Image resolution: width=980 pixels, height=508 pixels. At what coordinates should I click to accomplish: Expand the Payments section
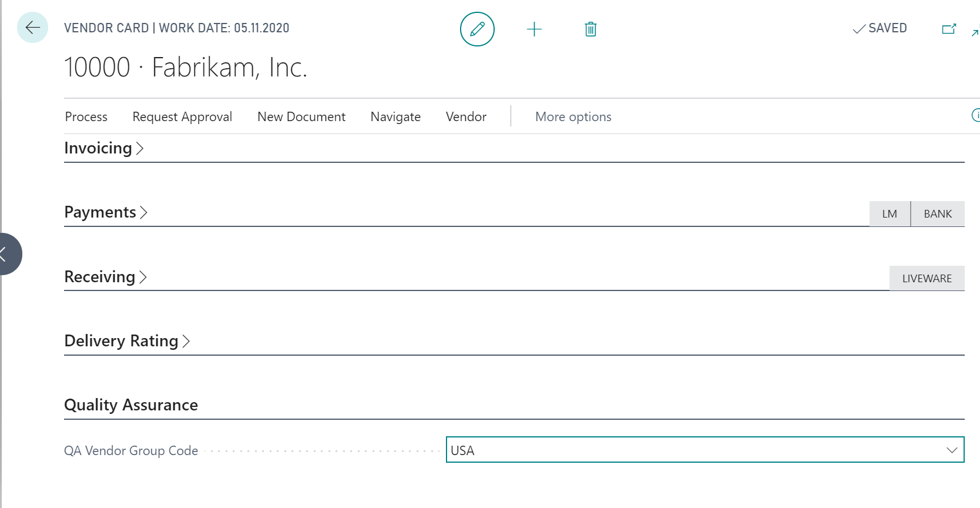tap(106, 212)
